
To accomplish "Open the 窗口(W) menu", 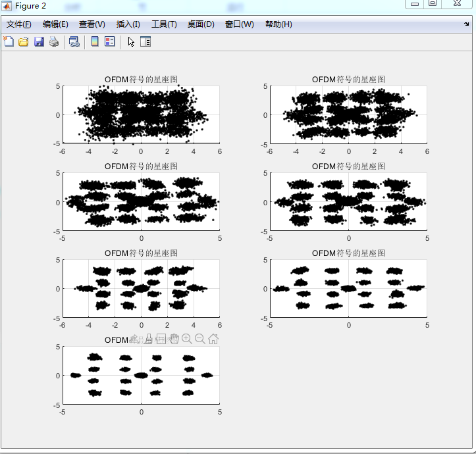I will click(x=239, y=24).
